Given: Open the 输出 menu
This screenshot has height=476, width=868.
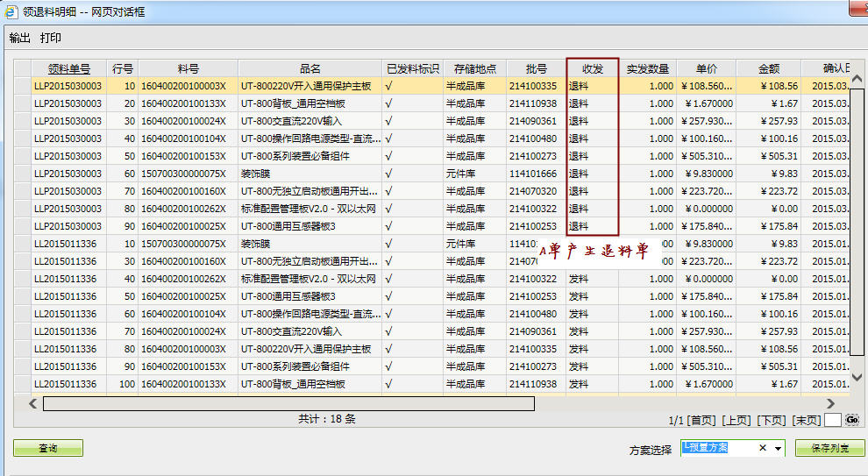Looking at the screenshot, I should (x=20, y=39).
